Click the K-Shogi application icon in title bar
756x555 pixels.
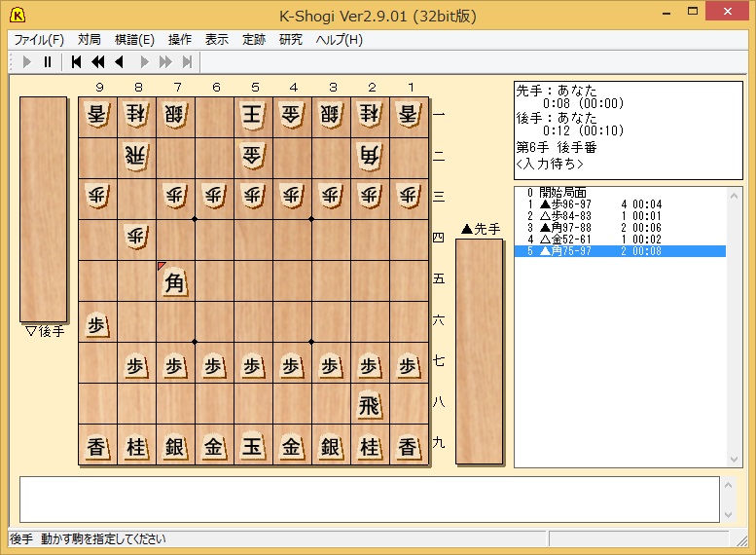[x=18, y=16]
